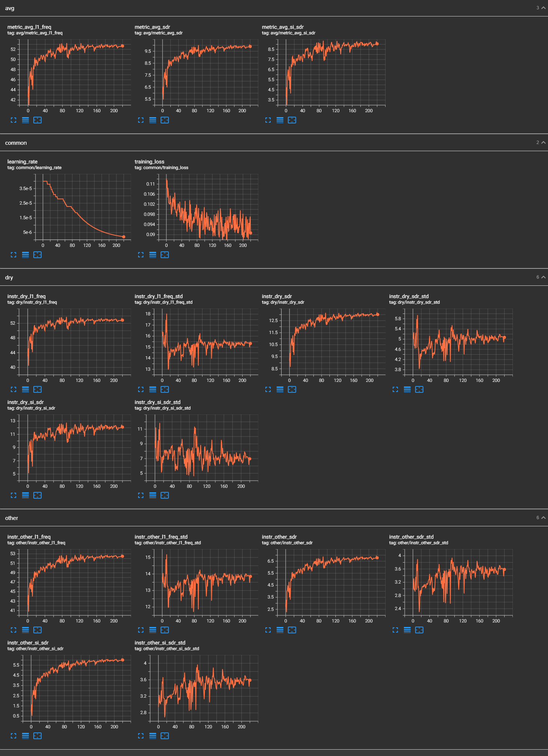Screen dimensions: 548x756
Task: Fit domain to data on instr_dry_l1_freq chart
Action: point(37,389)
